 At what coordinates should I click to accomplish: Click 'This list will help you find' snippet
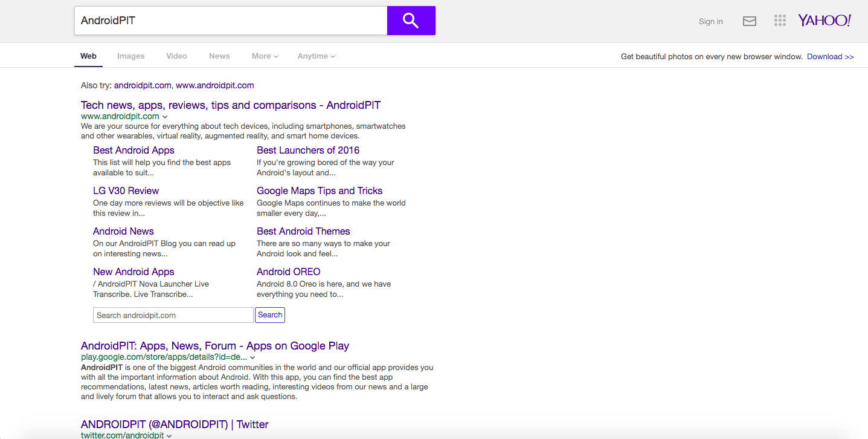point(162,167)
